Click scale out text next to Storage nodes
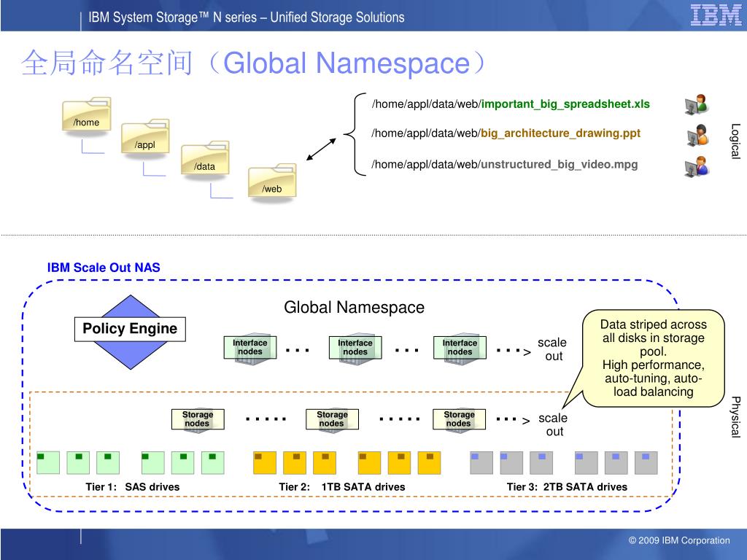The width and height of the screenshot is (747, 560). point(553,424)
